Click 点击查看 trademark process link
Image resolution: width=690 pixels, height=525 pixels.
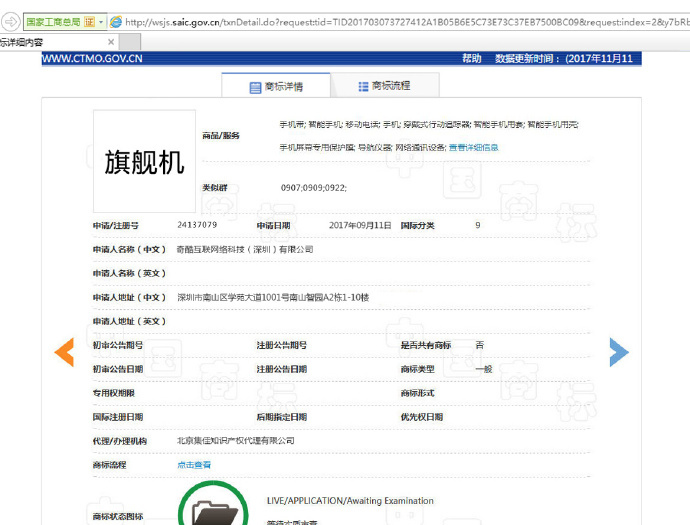click(x=194, y=465)
